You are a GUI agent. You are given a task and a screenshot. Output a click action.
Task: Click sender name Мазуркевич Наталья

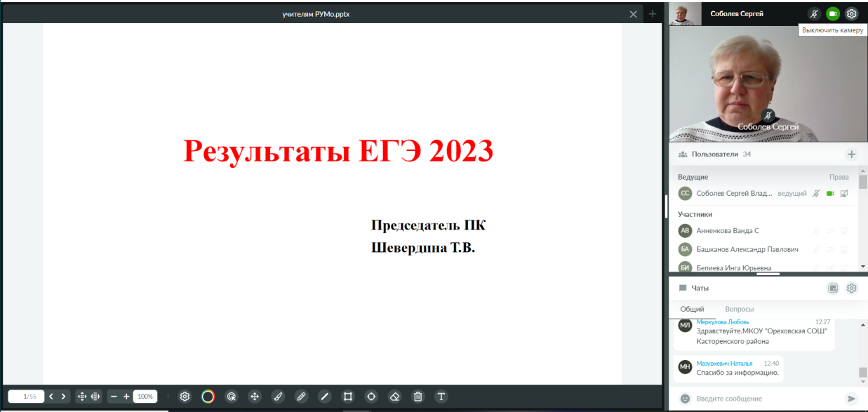pos(724,364)
